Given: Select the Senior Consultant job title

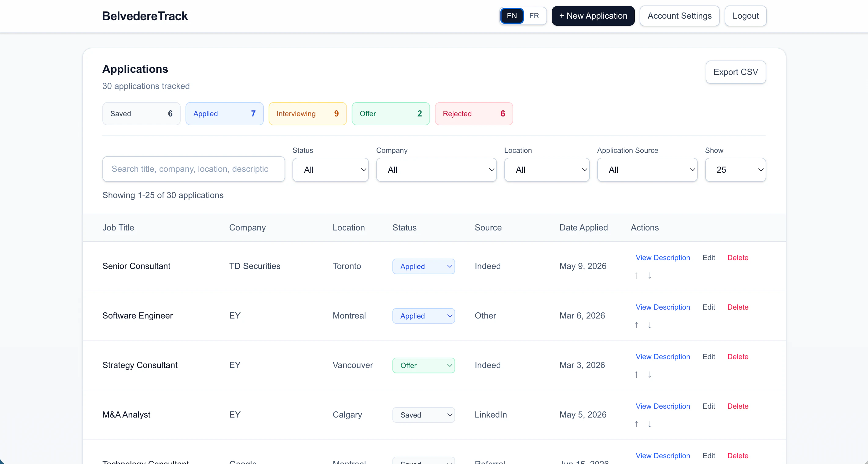Looking at the screenshot, I should point(136,266).
